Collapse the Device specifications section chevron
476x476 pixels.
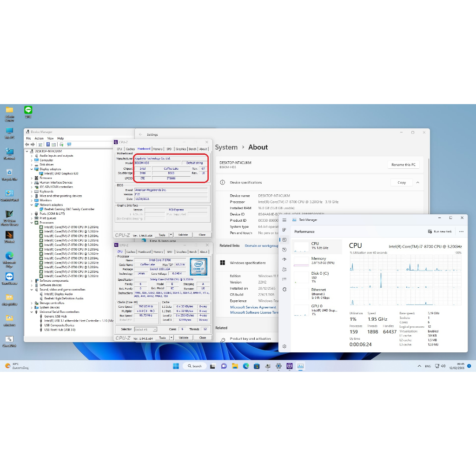[417, 183]
